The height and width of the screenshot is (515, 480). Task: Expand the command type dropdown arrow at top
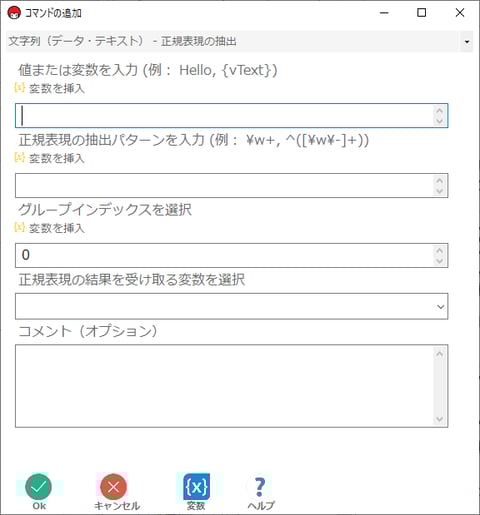(467, 42)
